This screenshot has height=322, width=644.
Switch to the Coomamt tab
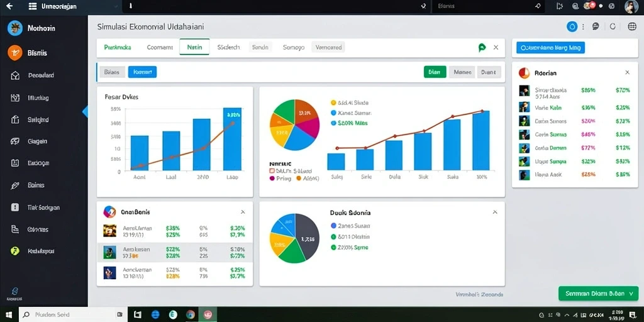click(x=160, y=47)
